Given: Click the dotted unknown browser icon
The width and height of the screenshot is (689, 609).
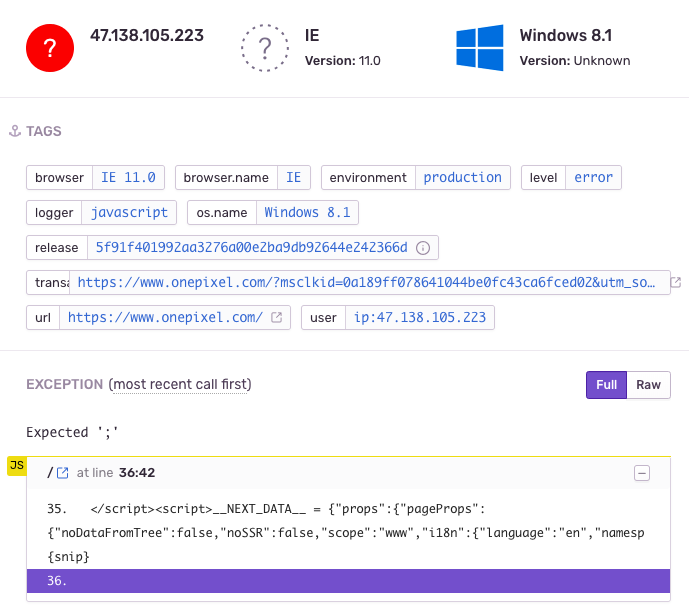Looking at the screenshot, I should tap(265, 48).
